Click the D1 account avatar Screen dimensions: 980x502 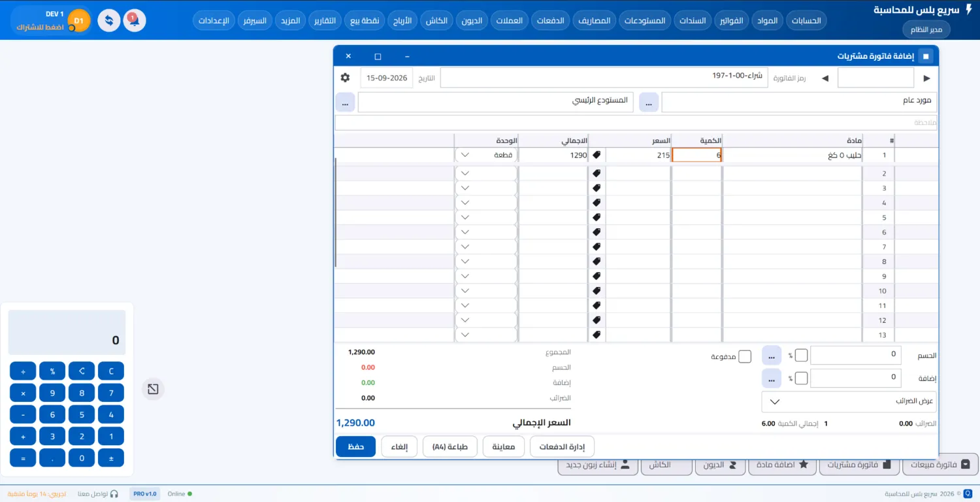pos(79,21)
